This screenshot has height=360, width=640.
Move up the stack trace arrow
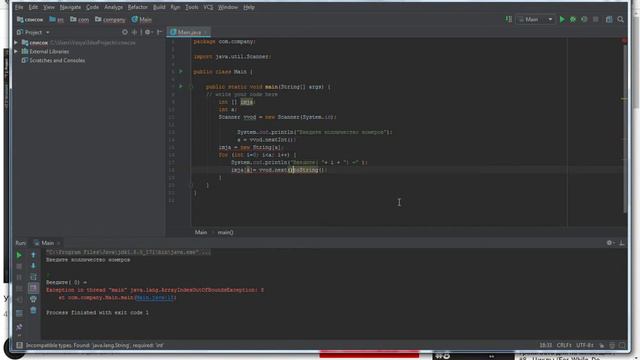[x=33, y=255]
